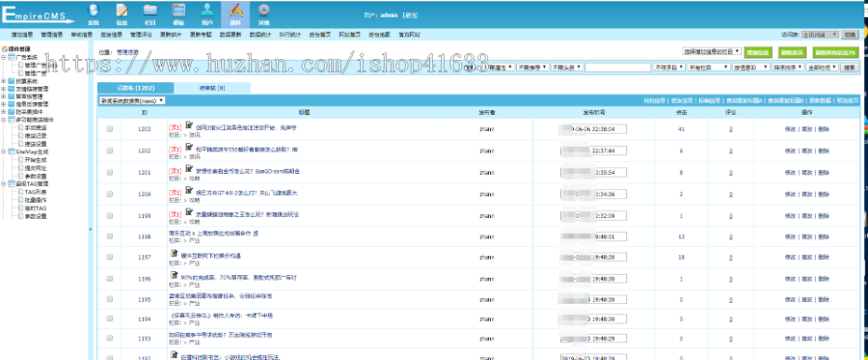Click the 插件管理 root icon in the tree

click(x=5, y=49)
